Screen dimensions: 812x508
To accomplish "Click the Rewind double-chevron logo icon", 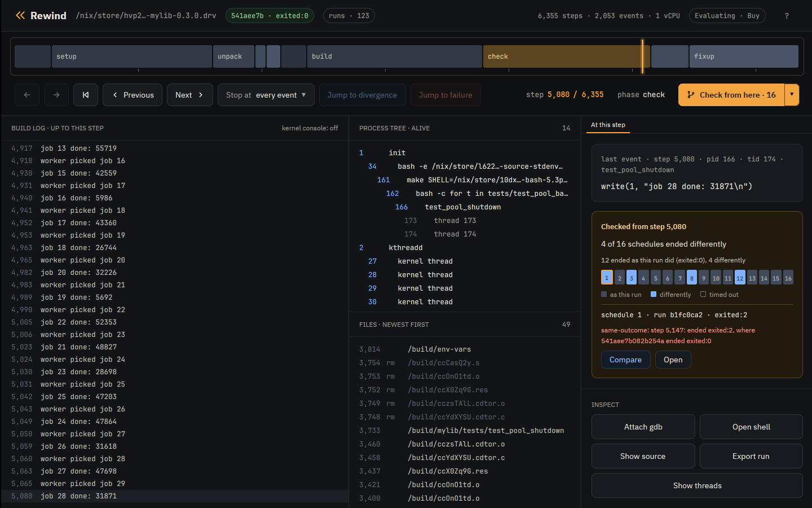I will (x=20, y=15).
